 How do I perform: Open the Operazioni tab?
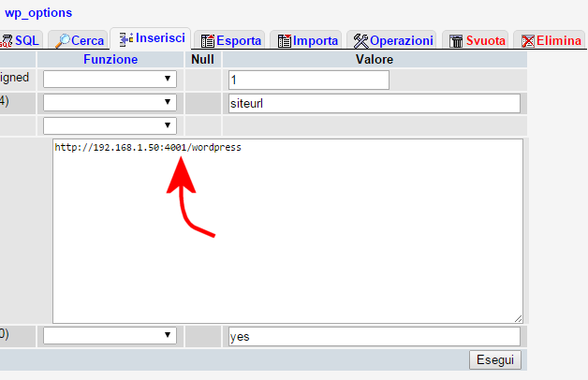tap(391, 40)
